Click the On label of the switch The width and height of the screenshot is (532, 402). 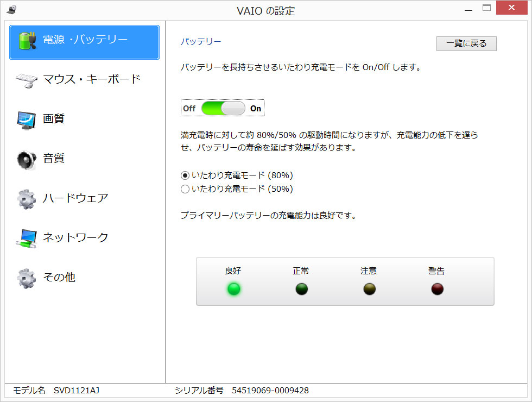(256, 108)
